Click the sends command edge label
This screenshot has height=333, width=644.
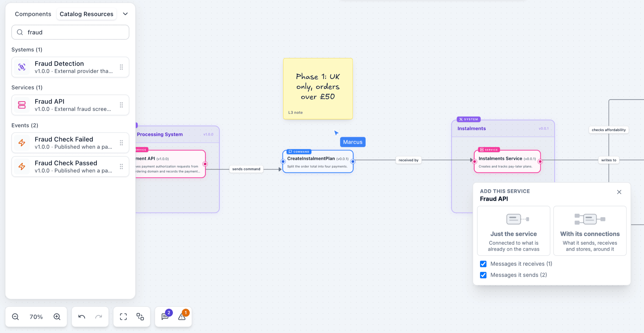[246, 169]
